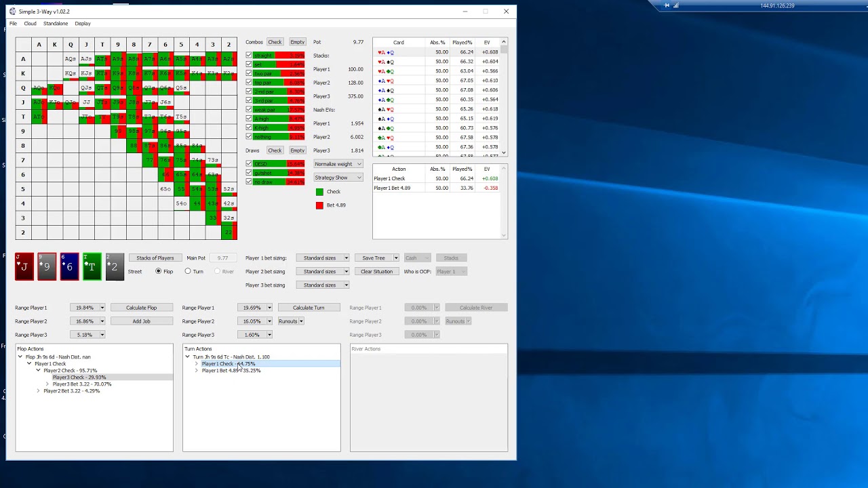This screenshot has width=868, height=488.
Task: Select Player1 Bet 4.89 action table row
Action: coord(436,188)
